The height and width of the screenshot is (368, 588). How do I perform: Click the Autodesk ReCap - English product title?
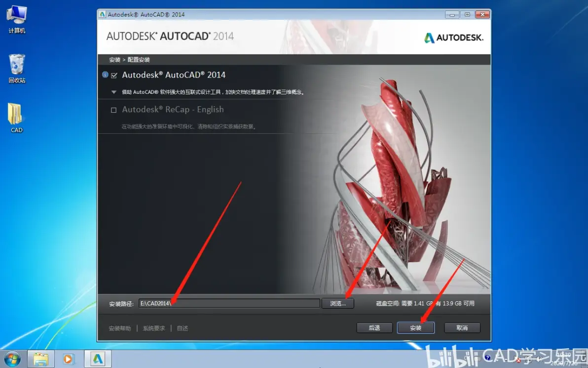[173, 110]
